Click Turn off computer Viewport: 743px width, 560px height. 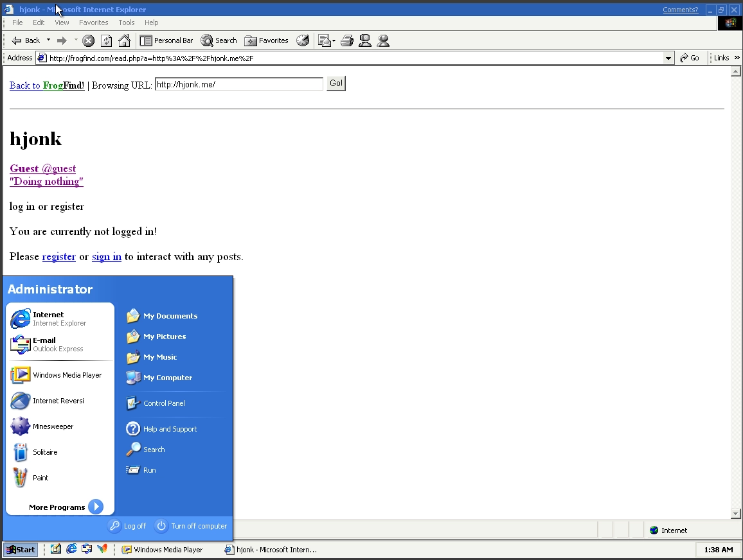click(x=192, y=526)
